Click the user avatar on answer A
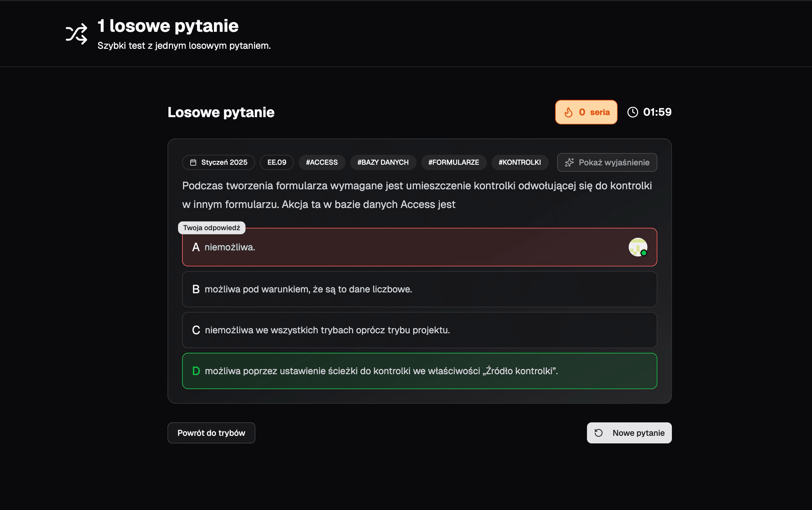The height and width of the screenshot is (510, 812). [638, 247]
